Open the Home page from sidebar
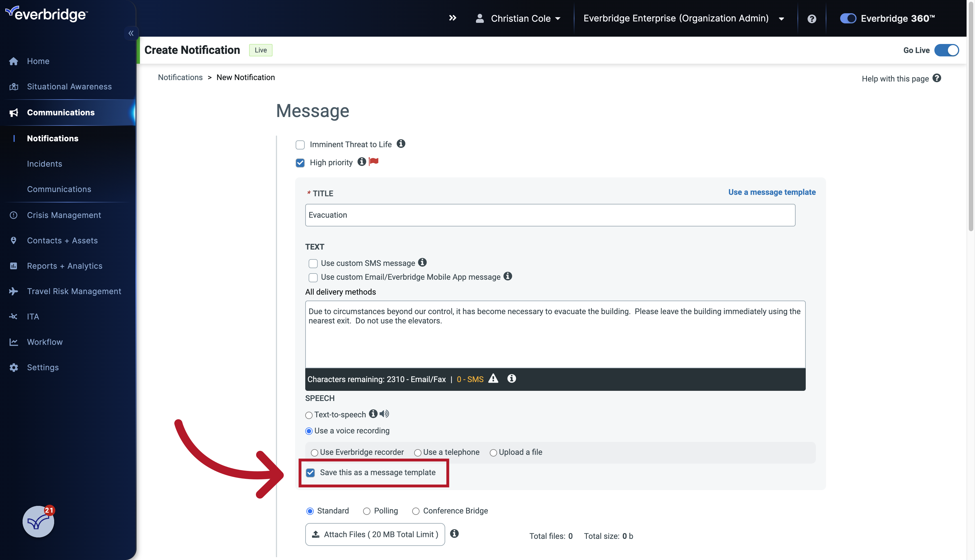975x560 pixels. [38, 61]
